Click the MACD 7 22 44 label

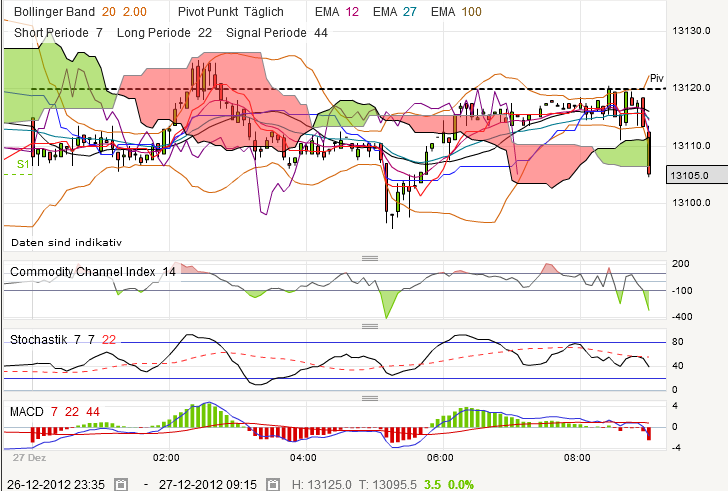[55, 412]
